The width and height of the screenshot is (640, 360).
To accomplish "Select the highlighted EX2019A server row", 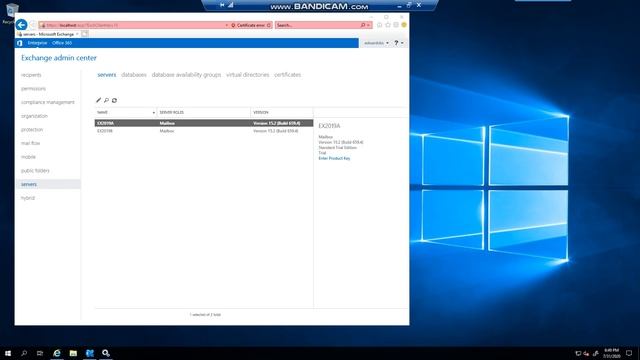I will (x=204, y=123).
